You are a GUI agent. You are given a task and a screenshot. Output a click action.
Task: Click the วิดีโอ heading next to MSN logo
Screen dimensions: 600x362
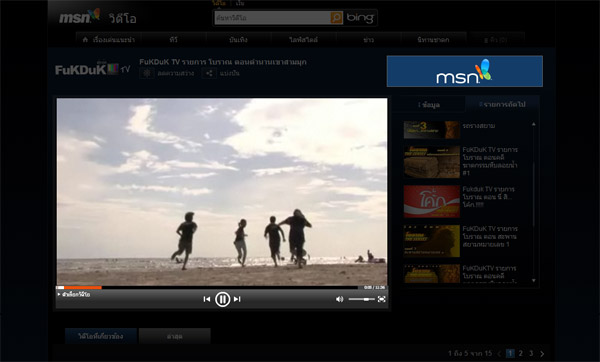click(122, 18)
